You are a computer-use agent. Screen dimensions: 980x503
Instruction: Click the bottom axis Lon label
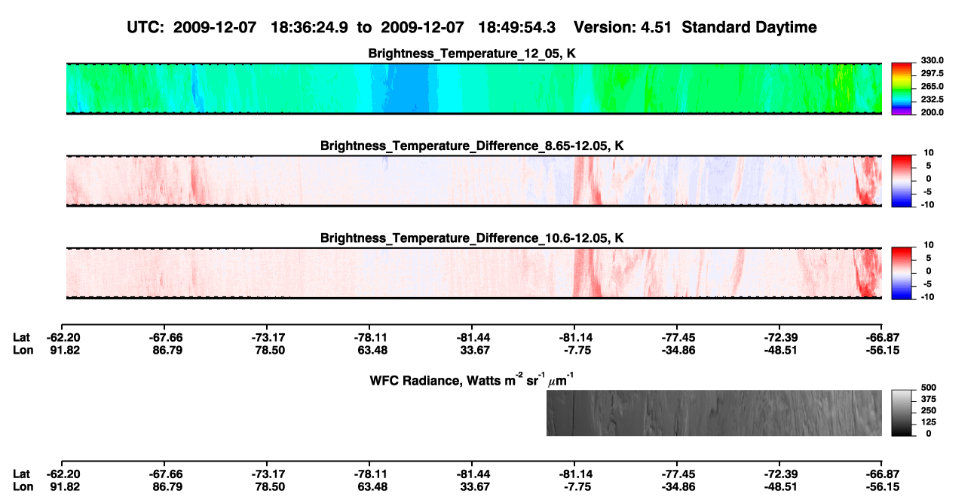coord(22,487)
